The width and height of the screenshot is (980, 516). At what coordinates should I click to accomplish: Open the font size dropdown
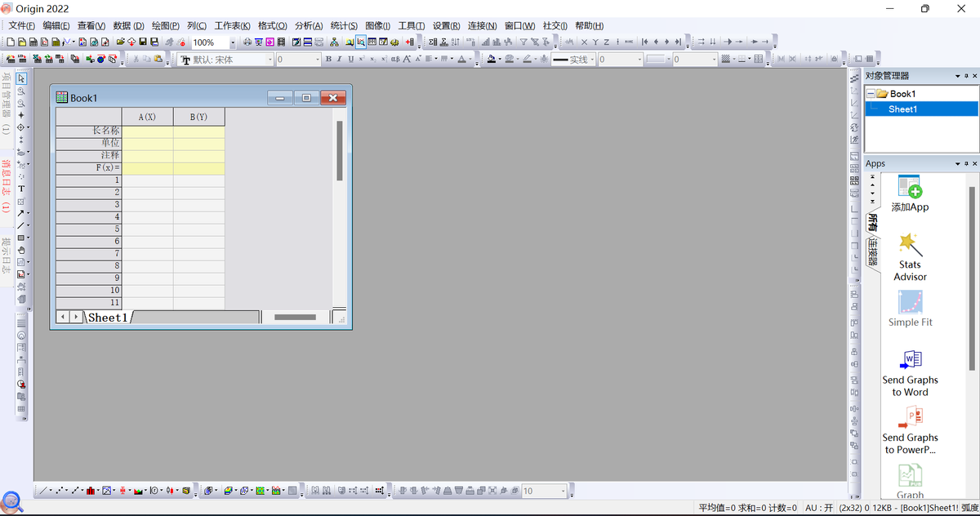click(x=317, y=60)
